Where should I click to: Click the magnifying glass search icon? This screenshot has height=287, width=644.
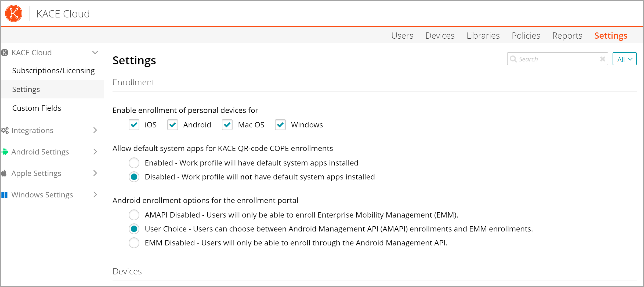click(513, 59)
